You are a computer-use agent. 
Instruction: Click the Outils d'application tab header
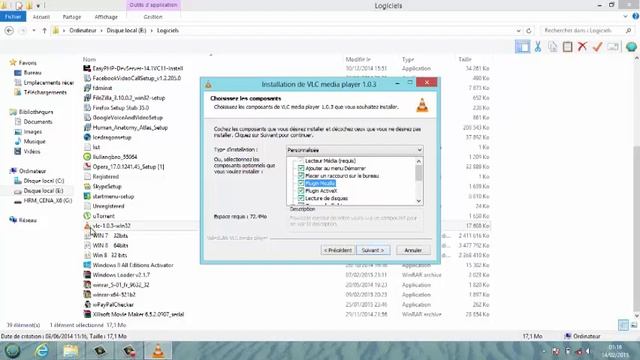coord(153,5)
